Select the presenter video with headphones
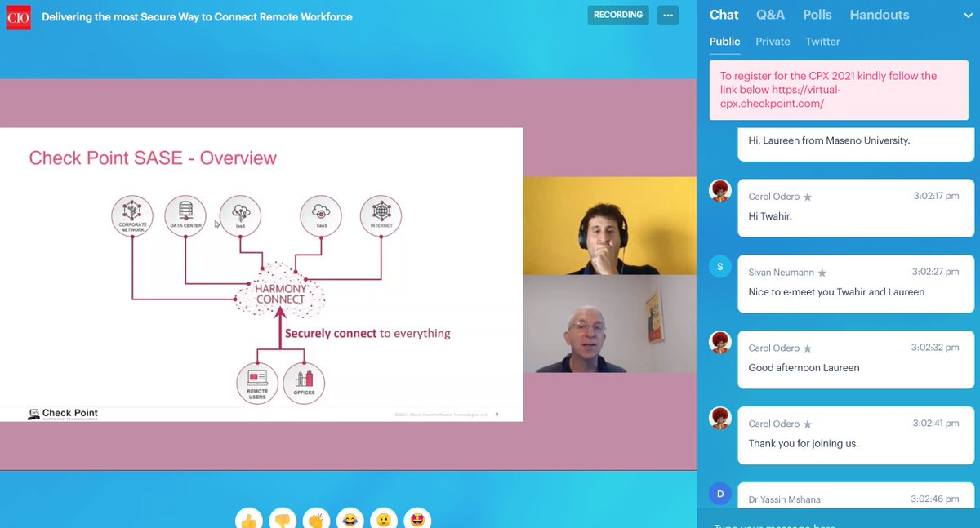The width and height of the screenshot is (980, 528). point(610,225)
